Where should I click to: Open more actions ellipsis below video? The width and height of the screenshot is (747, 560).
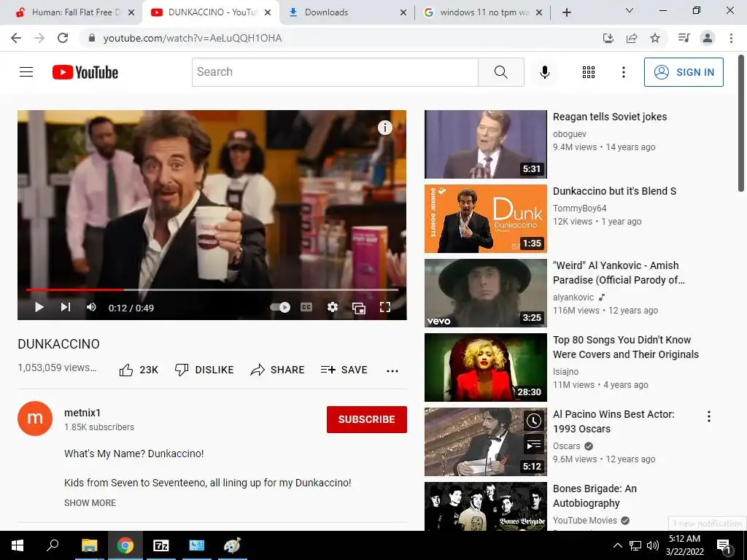point(392,370)
